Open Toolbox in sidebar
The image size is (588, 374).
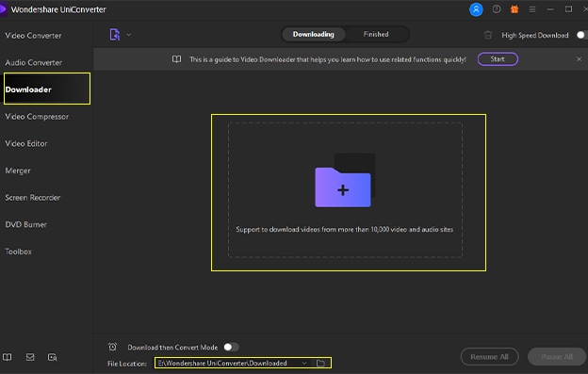point(18,252)
